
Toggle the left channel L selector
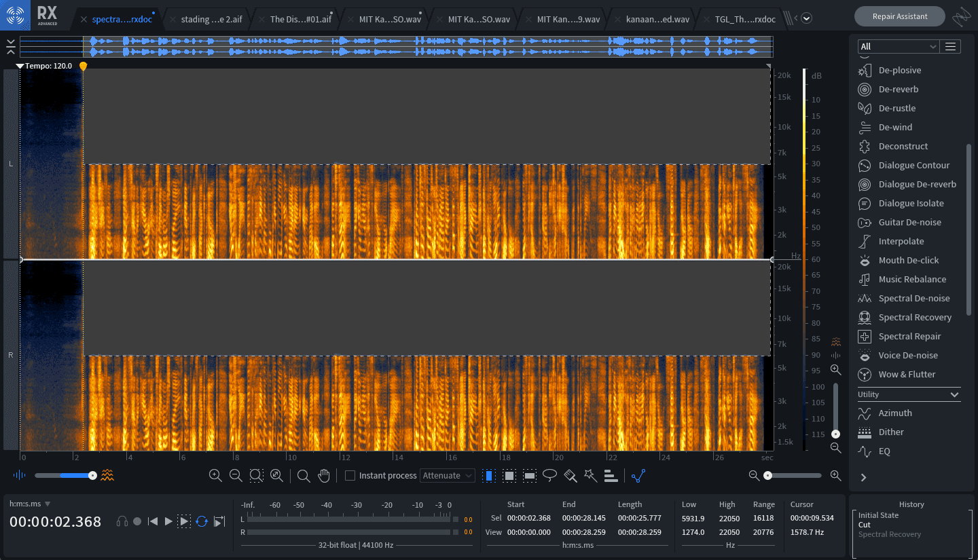coord(11,164)
